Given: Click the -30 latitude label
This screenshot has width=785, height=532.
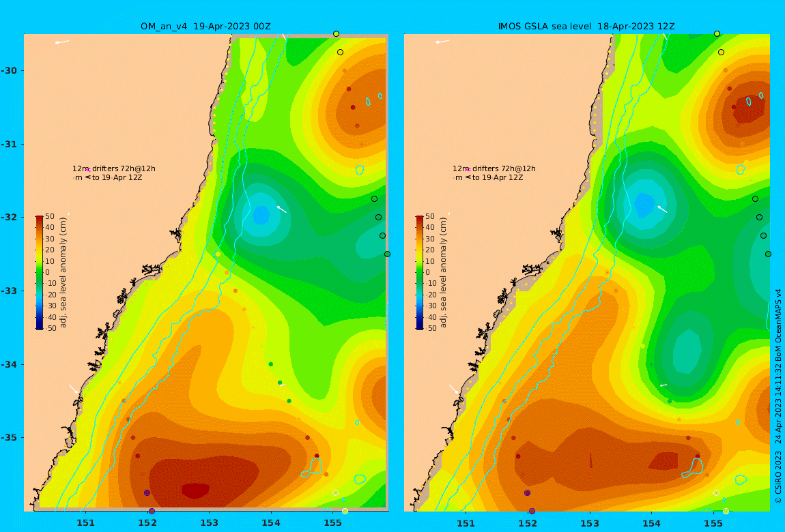Looking at the screenshot, I should point(8,70).
